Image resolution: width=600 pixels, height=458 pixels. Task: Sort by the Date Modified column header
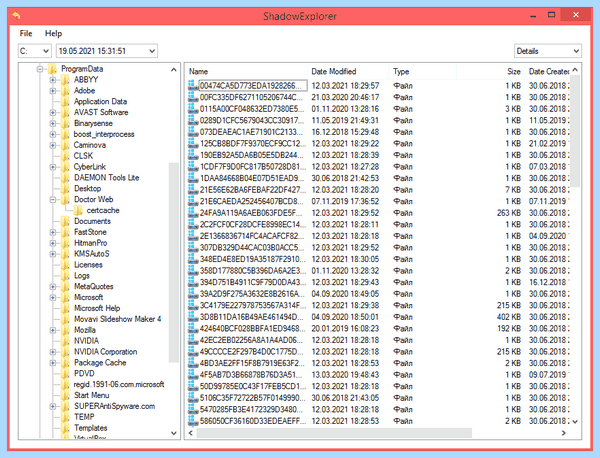click(x=348, y=72)
